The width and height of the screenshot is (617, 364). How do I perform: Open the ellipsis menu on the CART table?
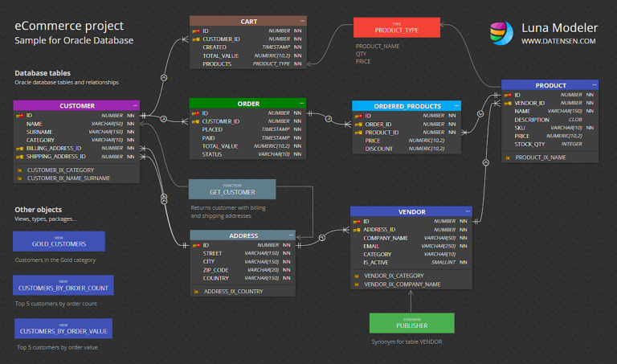(x=302, y=20)
